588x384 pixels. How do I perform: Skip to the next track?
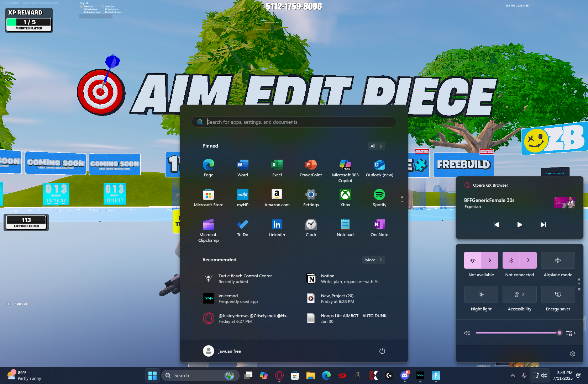(543, 225)
